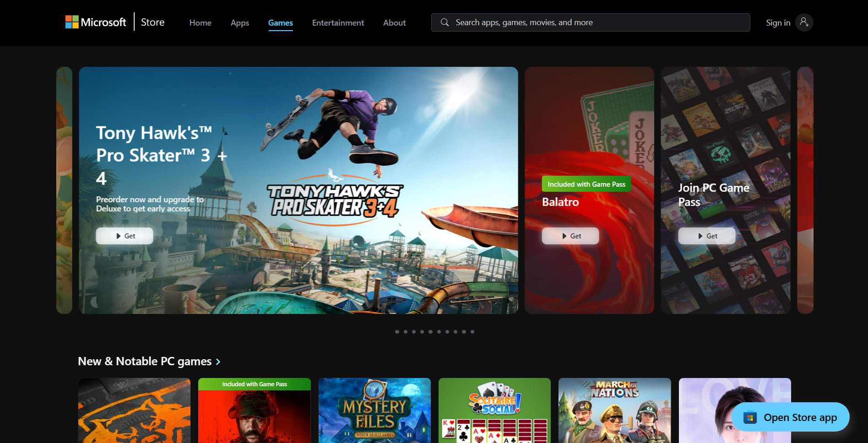868x443 pixels.
Task: Click the search magnifier icon
Action: [445, 22]
